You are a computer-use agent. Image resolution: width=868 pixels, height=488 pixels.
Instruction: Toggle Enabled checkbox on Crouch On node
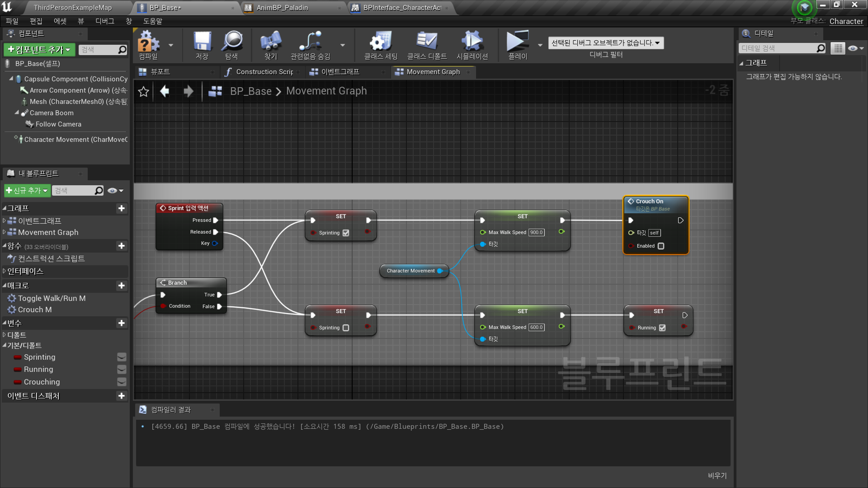(661, 246)
